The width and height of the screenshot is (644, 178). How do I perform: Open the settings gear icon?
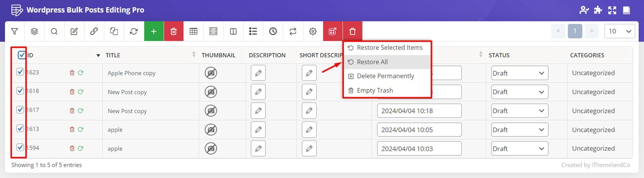pyautogui.click(x=313, y=31)
